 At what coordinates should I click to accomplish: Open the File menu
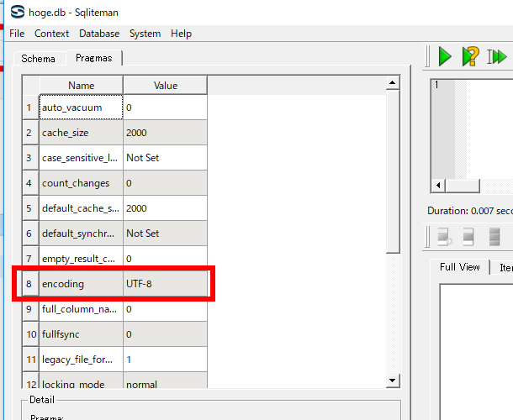click(x=17, y=34)
